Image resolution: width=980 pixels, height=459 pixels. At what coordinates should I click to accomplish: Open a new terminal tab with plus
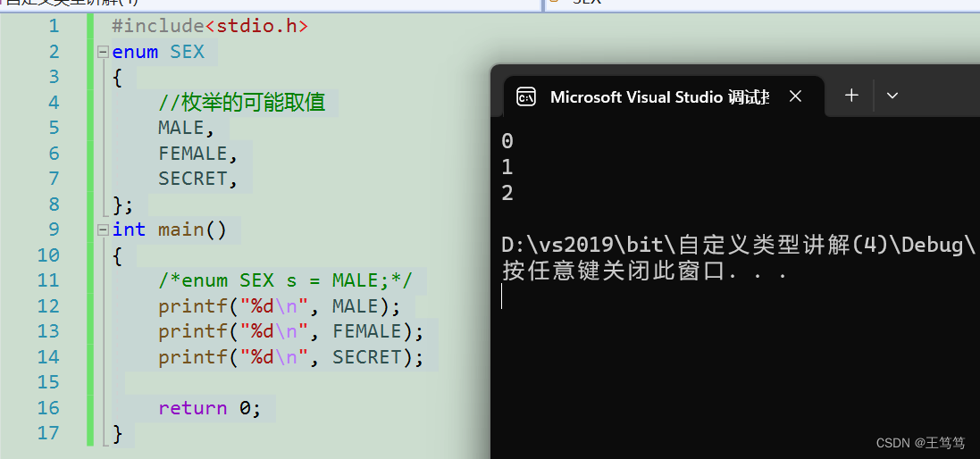click(851, 96)
